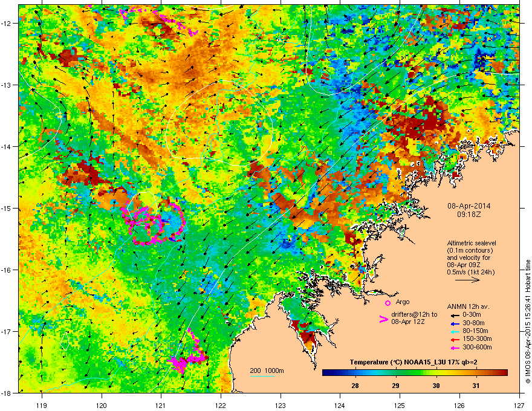Click the cyan 80-150m ANMN arrow

coord(455,331)
